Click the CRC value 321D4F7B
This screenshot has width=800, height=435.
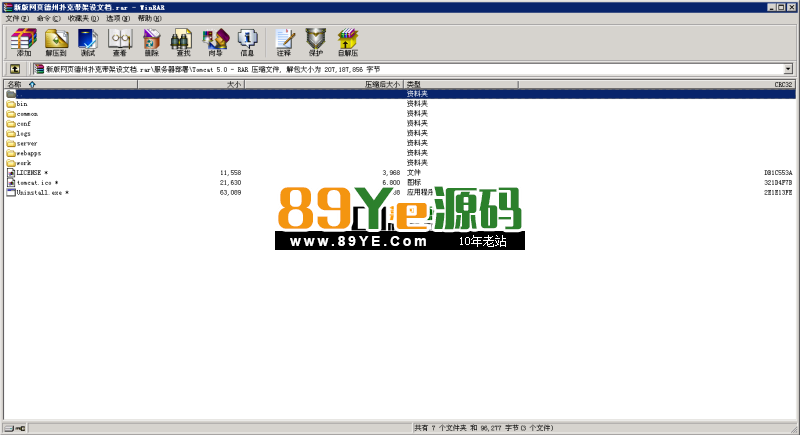coord(778,183)
